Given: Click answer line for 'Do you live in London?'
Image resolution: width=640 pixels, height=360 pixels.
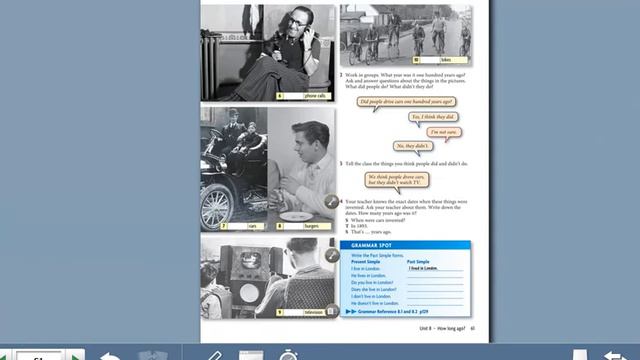Looking at the screenshot, I should 435,282.
